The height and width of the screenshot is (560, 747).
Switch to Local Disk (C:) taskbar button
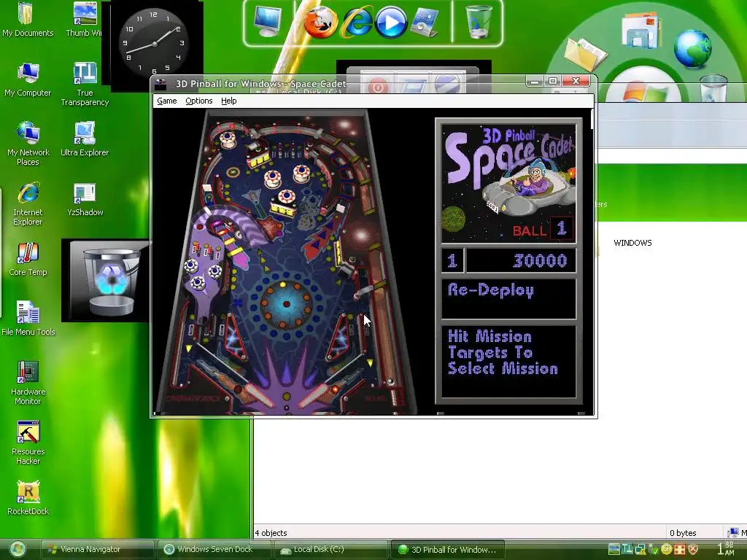pos(331,549)
